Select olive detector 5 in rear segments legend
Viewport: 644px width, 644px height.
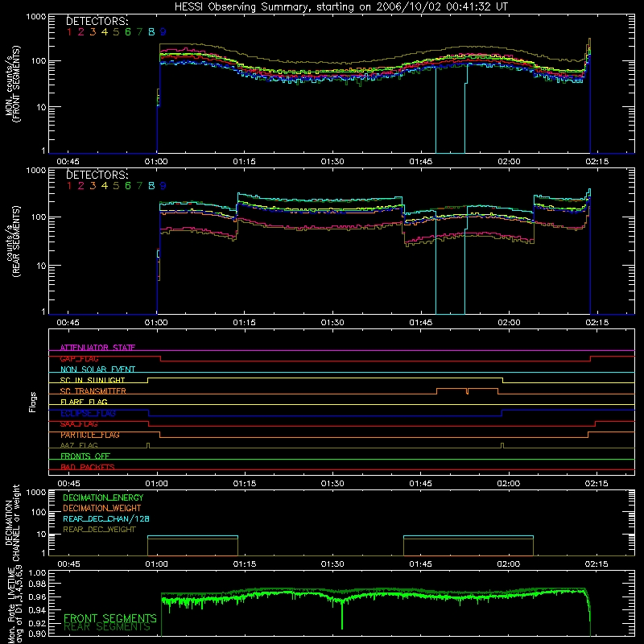(116, 186)
